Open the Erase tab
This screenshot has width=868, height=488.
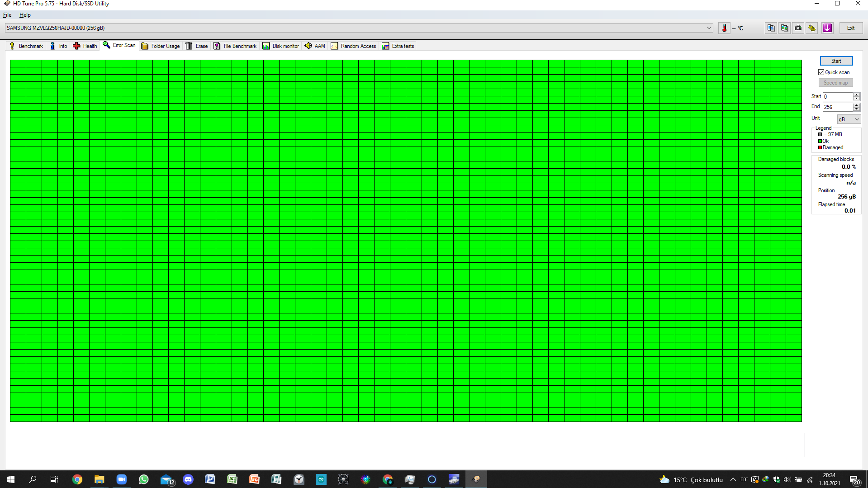(197, 46)
